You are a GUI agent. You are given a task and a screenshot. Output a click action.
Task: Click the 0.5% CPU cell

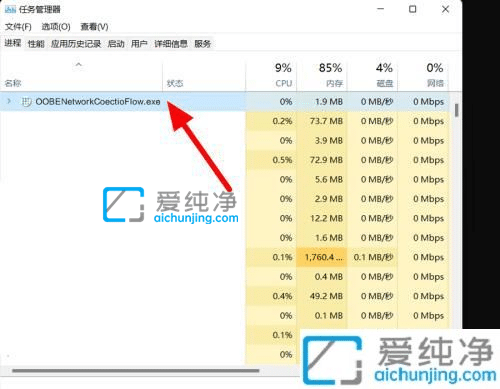tap(271, 160)
